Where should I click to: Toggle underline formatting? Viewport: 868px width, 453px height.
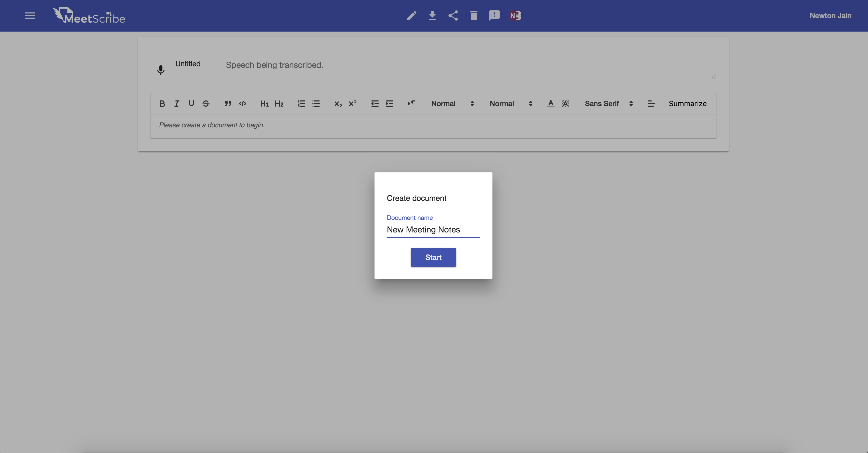click(191, 104)
